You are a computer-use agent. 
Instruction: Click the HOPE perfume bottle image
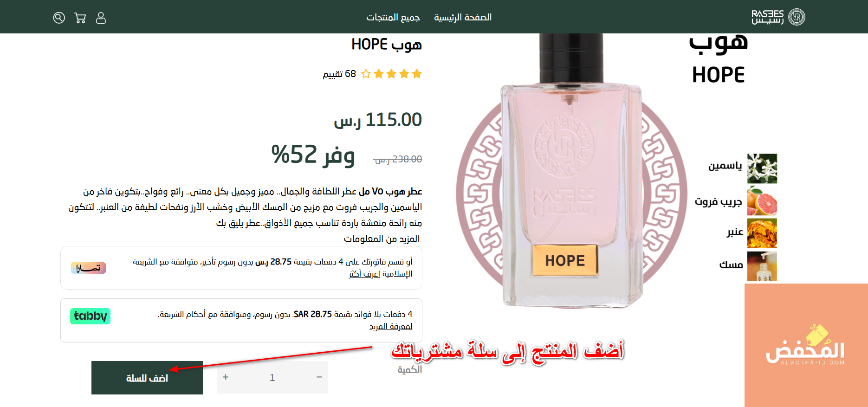click(x=572, y=172)
